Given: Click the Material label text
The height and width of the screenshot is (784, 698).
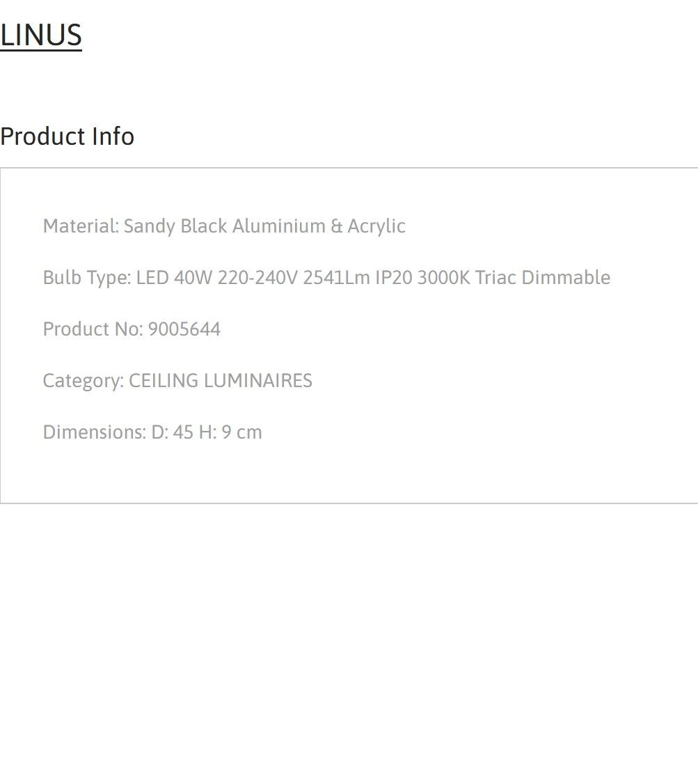Looking at the screenshot, I should click(81, 226).
